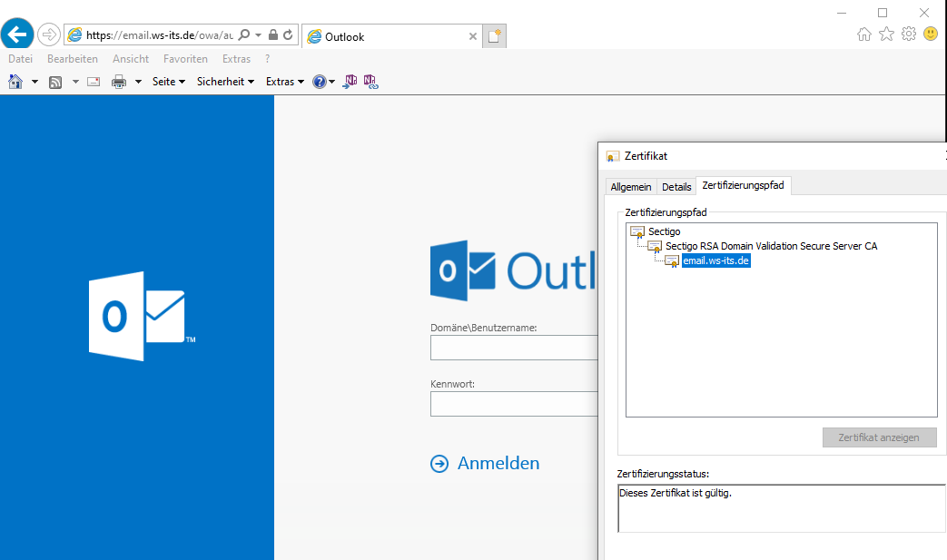
Task: Close the Outlook browser tab
Action: (473, 36)
